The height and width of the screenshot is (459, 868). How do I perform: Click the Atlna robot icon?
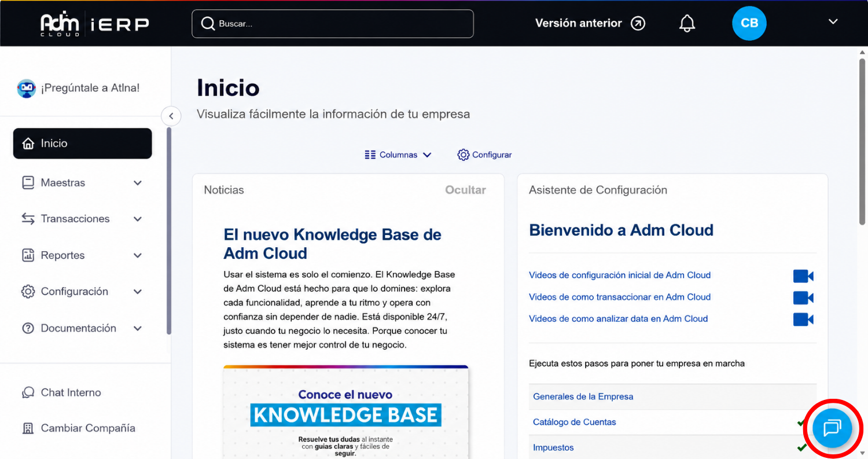pyautogui.click(x=26, y=88)
